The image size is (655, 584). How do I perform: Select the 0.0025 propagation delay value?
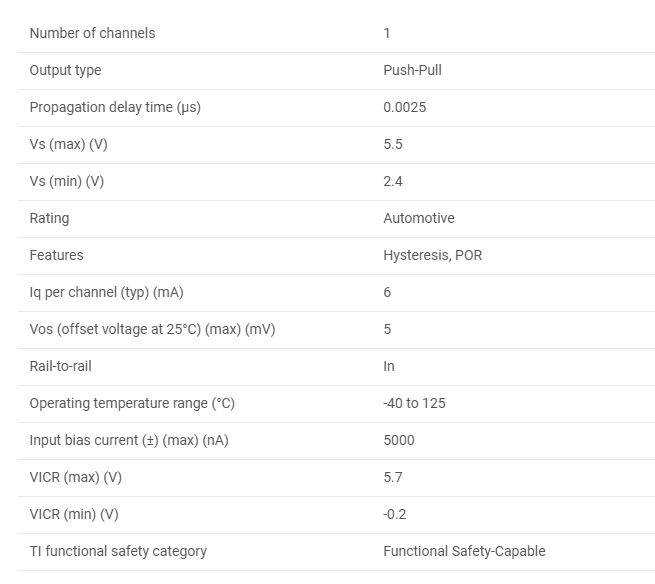coord(404,107)
